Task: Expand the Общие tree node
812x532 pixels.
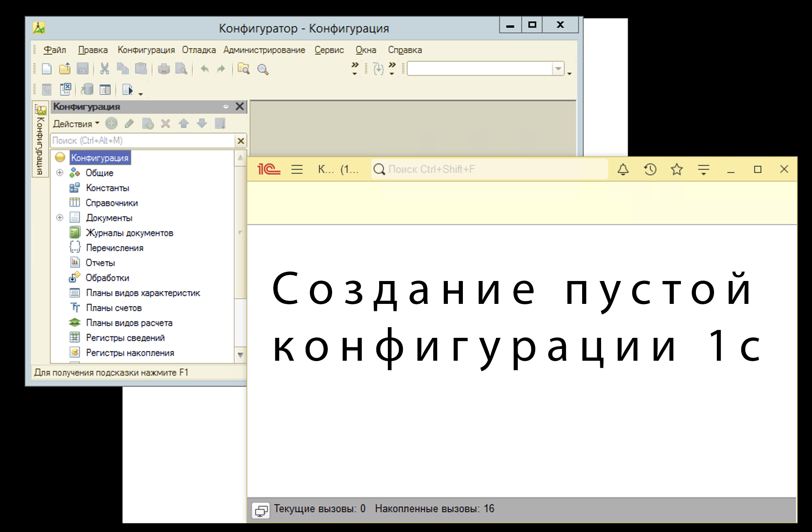Action: (60, 173)
